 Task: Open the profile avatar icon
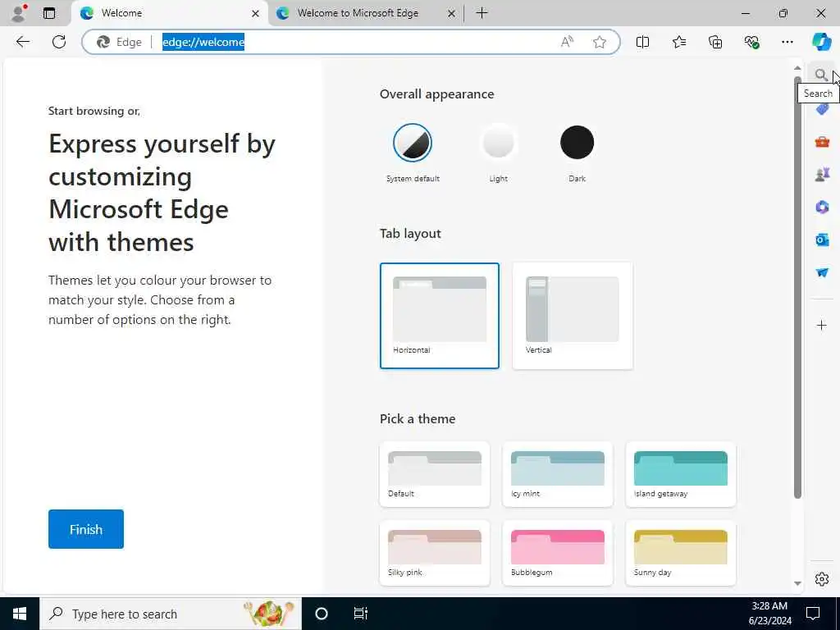(19, 13)
